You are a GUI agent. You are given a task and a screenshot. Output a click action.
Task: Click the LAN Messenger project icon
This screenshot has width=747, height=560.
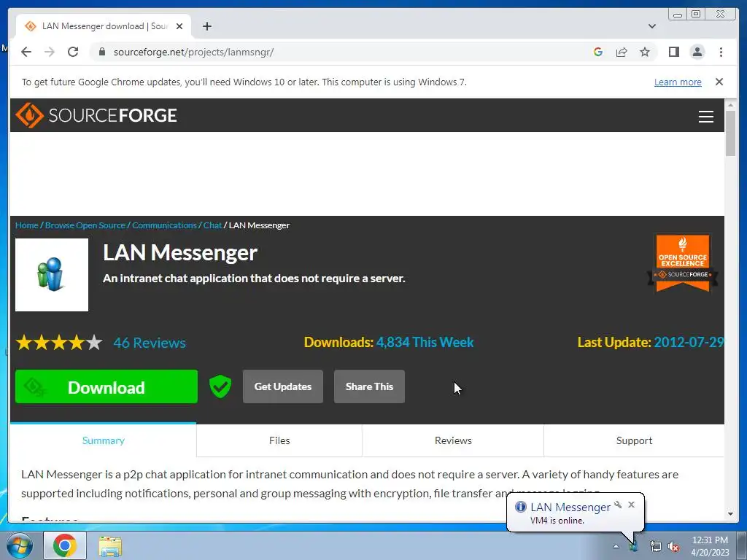click(52, 275)
